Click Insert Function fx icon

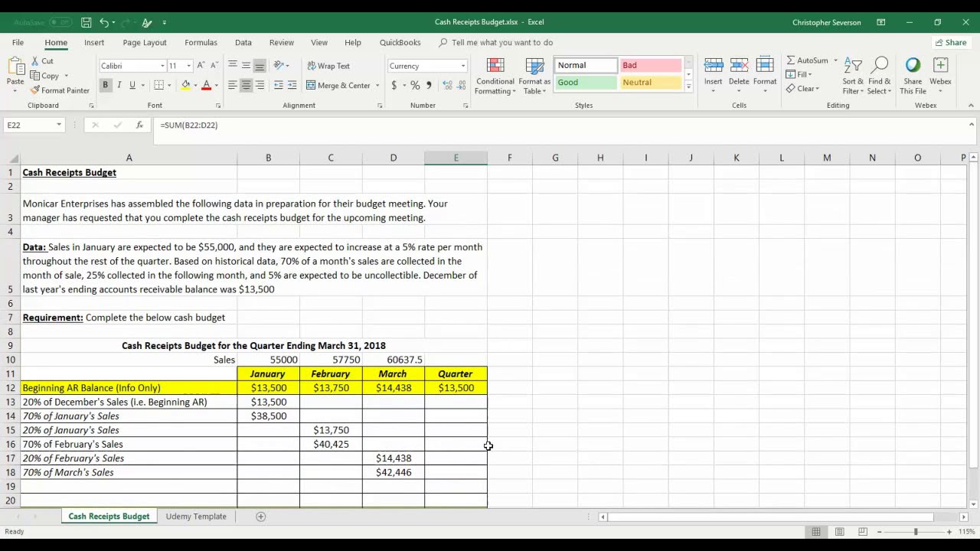[x=139, y=125]
